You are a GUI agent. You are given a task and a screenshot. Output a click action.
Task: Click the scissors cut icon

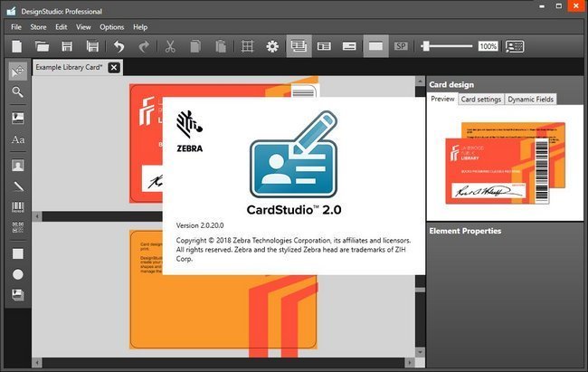click(x=169, y=46)
